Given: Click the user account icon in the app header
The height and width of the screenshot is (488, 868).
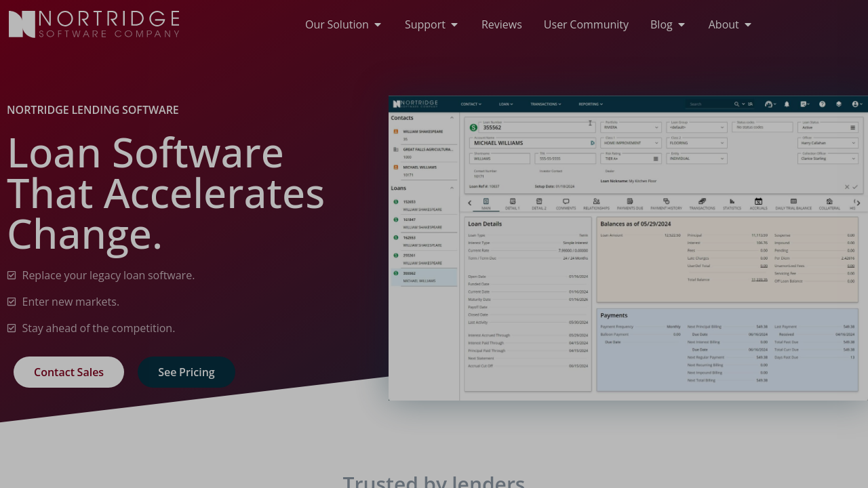Looking at the screenshot, I should click(x=856, y=104).
